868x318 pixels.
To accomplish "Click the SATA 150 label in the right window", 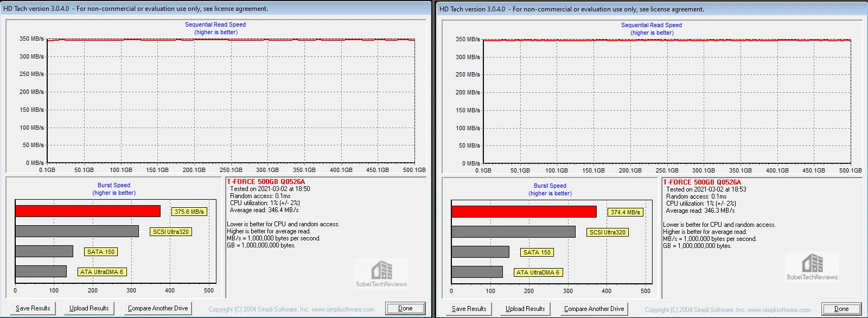I will tap(537, 252).
